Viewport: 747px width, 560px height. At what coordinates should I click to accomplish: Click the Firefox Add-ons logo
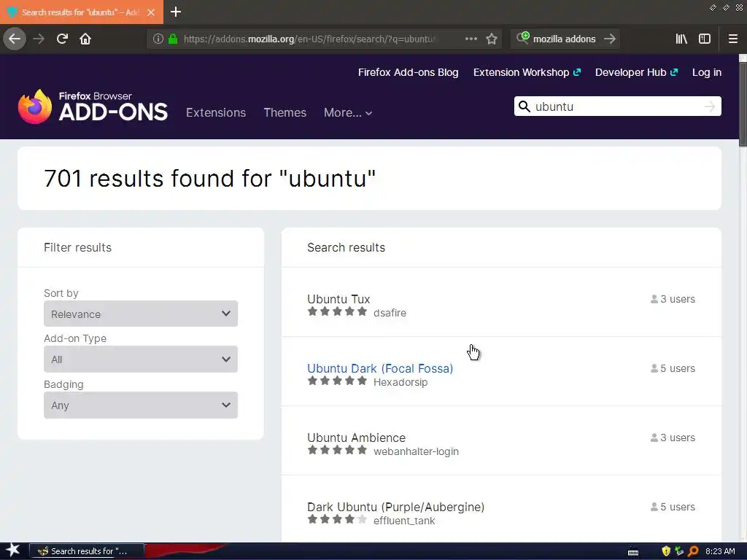93,106
